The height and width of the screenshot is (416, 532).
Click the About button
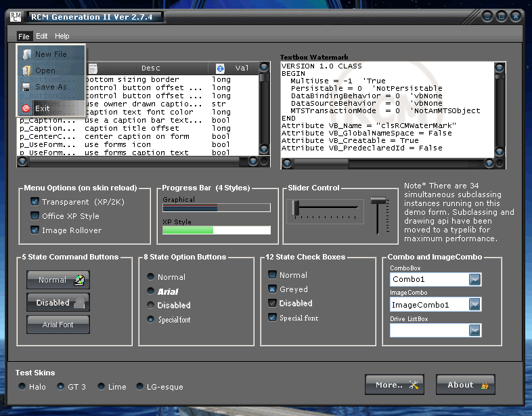[x=465, y=385]
